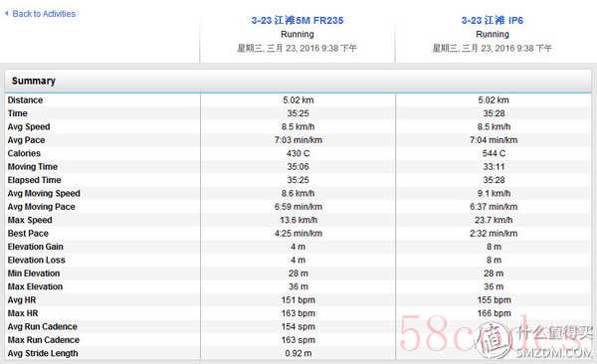Click the date text under IP6 activity
The image size is (597, 364).
[x=492, y=48]
